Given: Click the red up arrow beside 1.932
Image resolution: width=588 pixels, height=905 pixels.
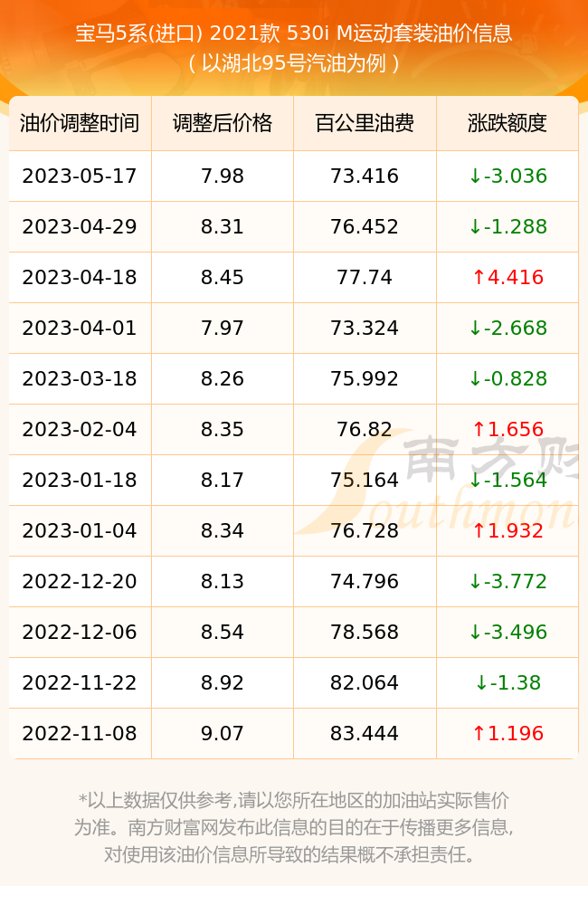Looking at the screenshot, I should (479, 531).
